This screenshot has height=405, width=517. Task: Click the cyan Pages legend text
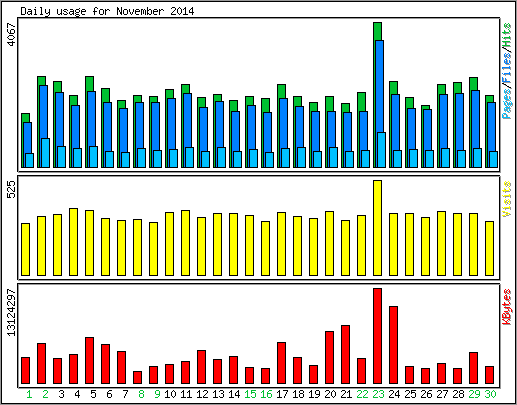(506, 104)
